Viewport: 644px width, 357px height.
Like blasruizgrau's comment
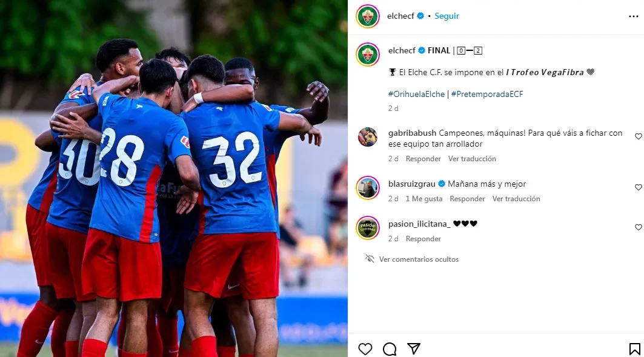pyautogui.click(x=639, y=187)
